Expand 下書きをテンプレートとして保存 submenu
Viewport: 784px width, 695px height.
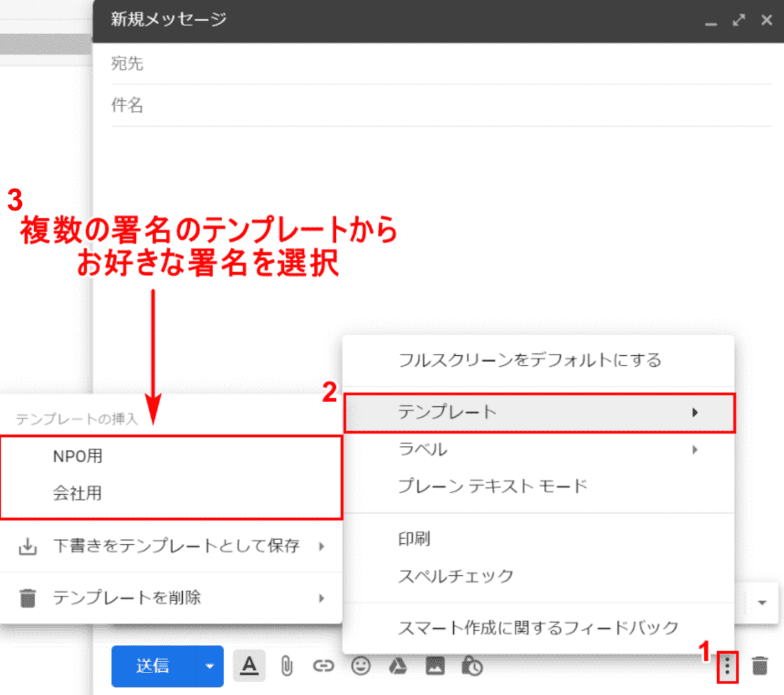(171, 546)
